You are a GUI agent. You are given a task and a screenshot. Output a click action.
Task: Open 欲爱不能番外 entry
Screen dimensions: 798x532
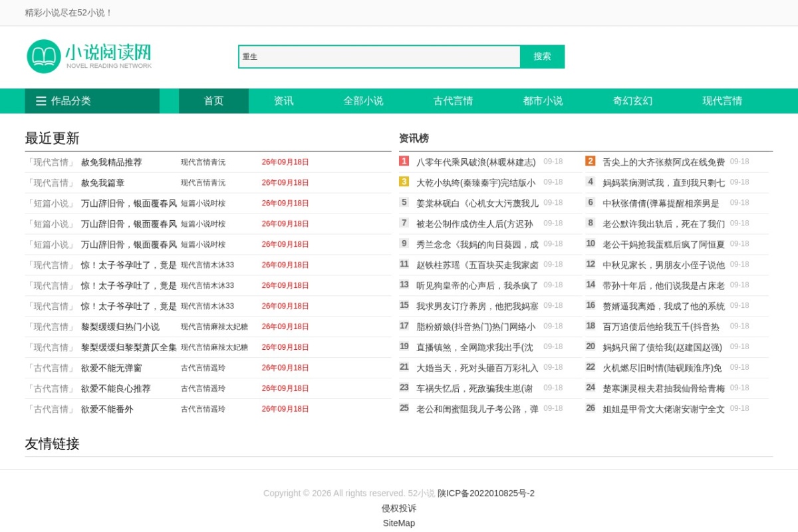(x=107, y=410)
